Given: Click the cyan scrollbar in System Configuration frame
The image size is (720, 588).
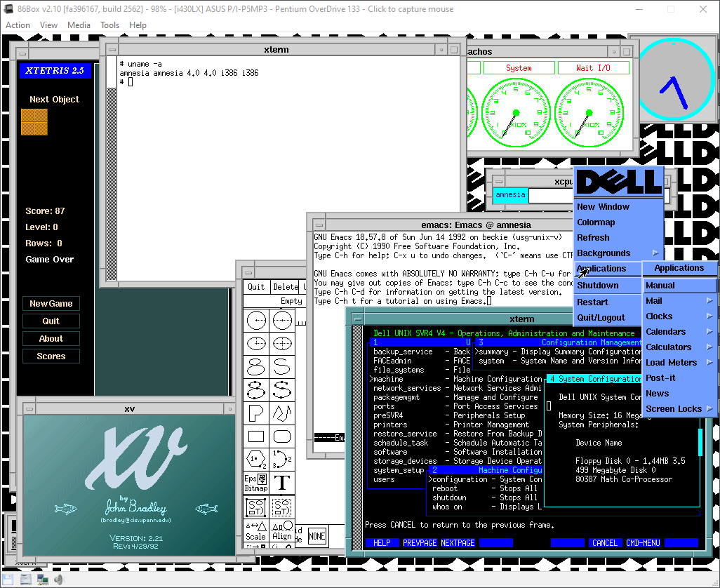Looking at the screenshot, I should (x=700, y=442).
